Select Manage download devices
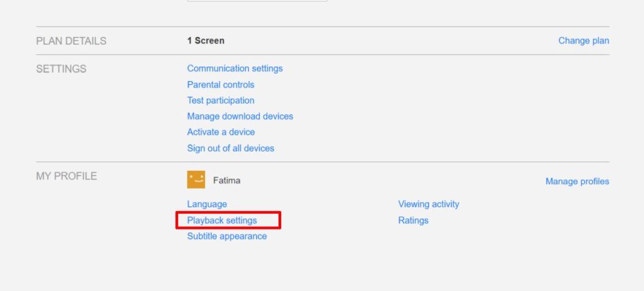The height and width of the screenshot is (291, 644). [240, 116]
